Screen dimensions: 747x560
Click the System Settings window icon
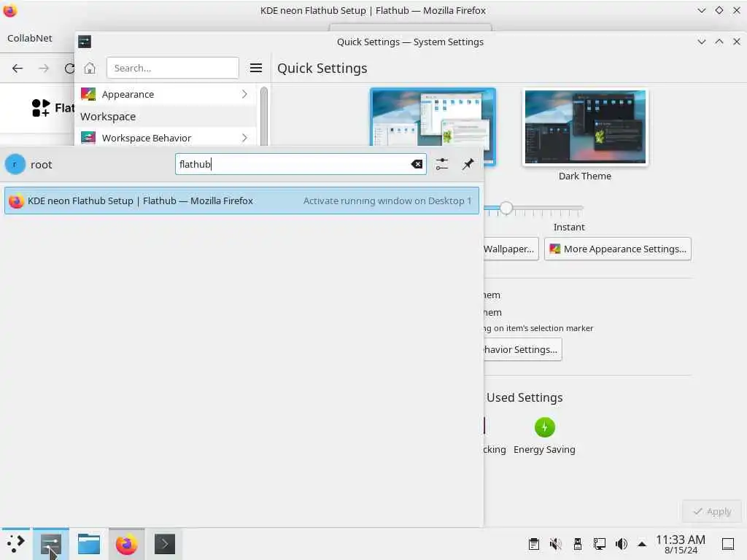click(85, 42)
